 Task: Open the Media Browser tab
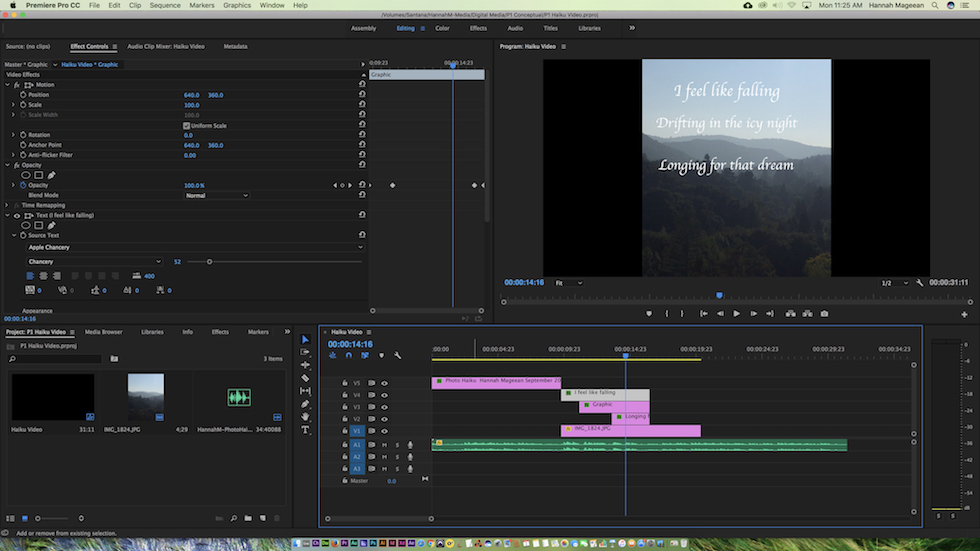104,332
